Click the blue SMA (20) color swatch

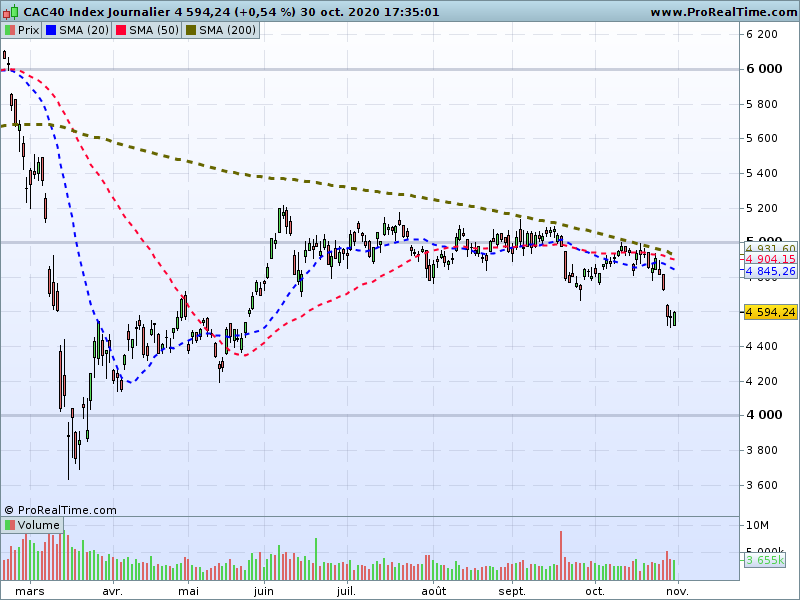tap(51, 30)
